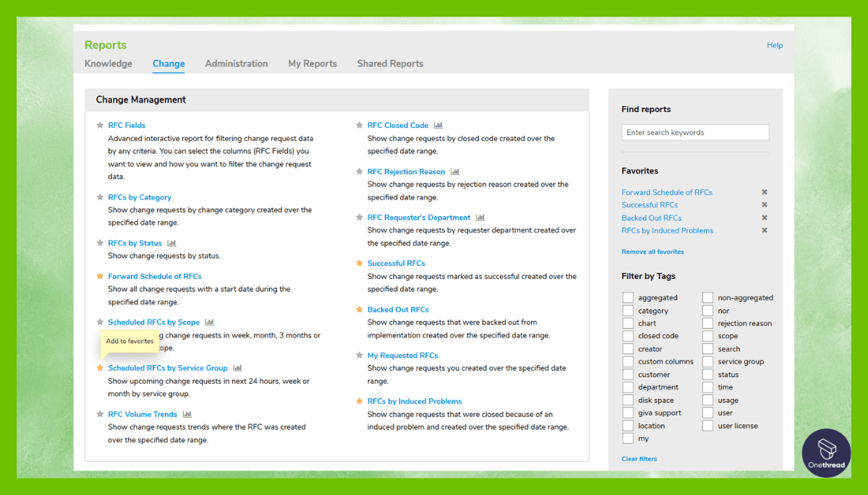The height and width of the screenshot is (495, 868).
Task: Remove Backed Out RFCs from favorites
Action: pos(764,218)
